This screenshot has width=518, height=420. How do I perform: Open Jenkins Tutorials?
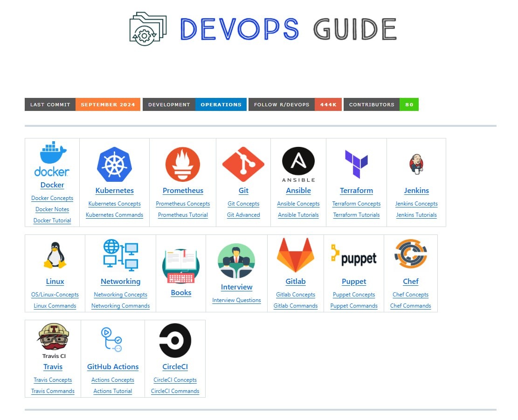tap(416, 215)
